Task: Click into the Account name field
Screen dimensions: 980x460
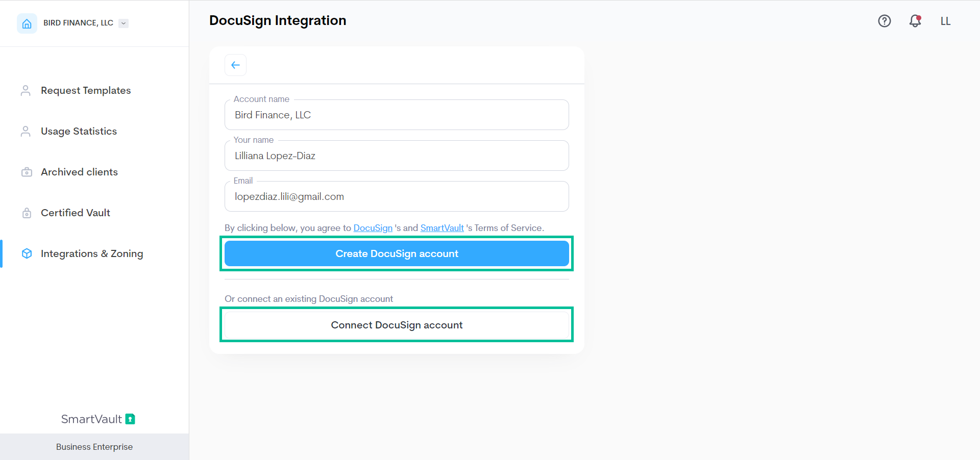Action: click(397, 115)
